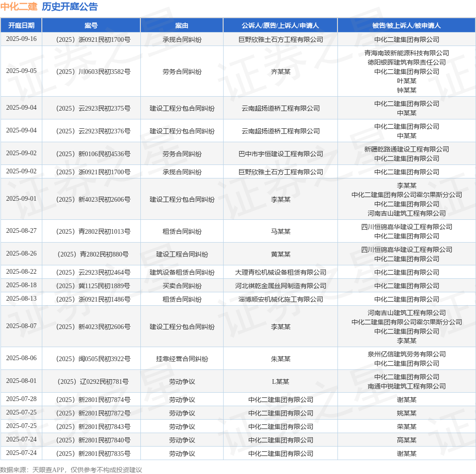Click defendant 钟某某
Image resolution: width=476 pixels, height=474 pixels.
(406, 90)
